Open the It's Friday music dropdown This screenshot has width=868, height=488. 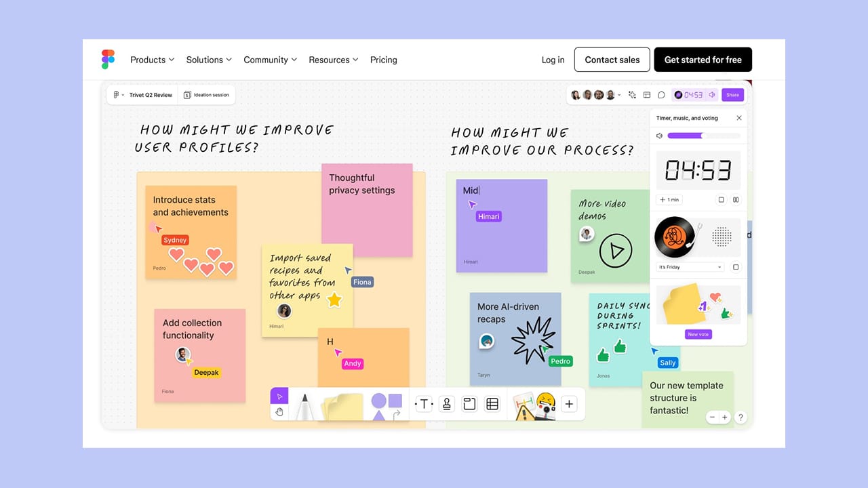click(x=690, y=267)
